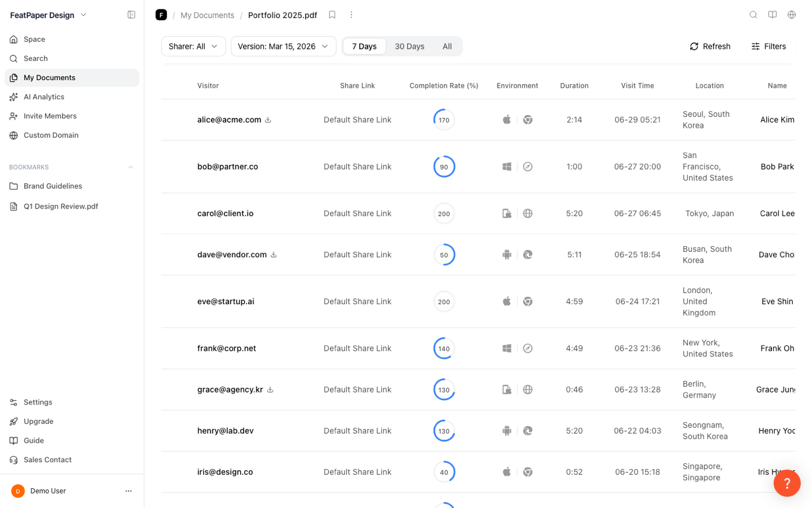
Task: Click the Chrome browser icon in alice@acme.com row
Action: 528,120
